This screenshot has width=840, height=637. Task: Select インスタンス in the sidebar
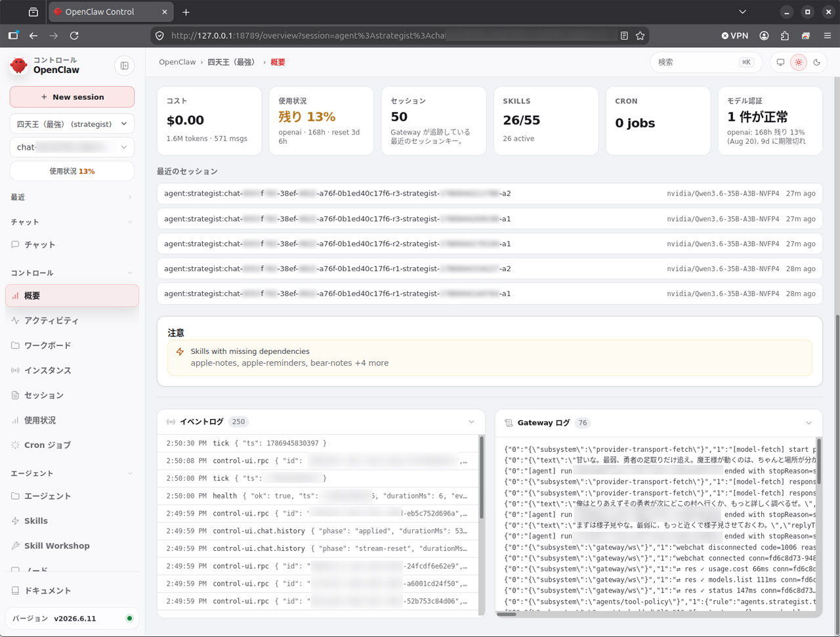click(72, 370)
